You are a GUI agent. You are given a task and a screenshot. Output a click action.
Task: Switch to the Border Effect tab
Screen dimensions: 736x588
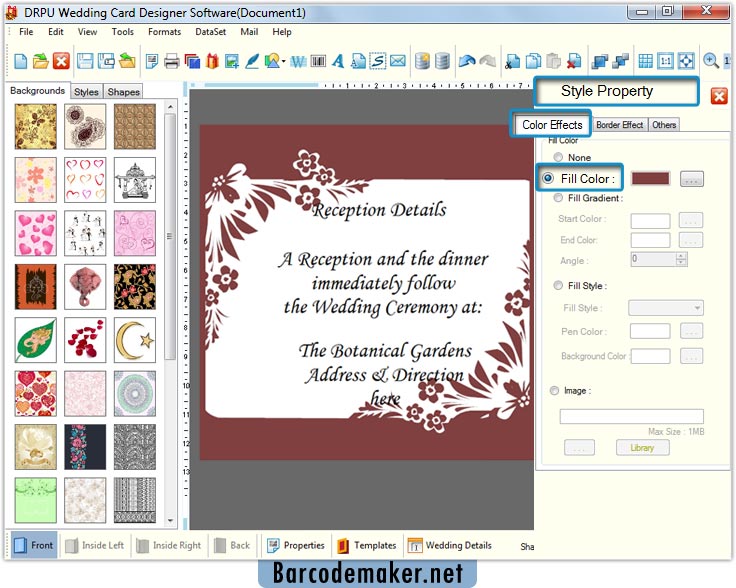620,125
